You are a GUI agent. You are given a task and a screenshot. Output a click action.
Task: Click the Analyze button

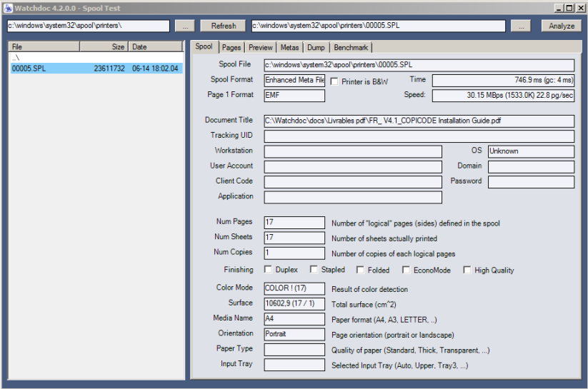coord(562,26)
